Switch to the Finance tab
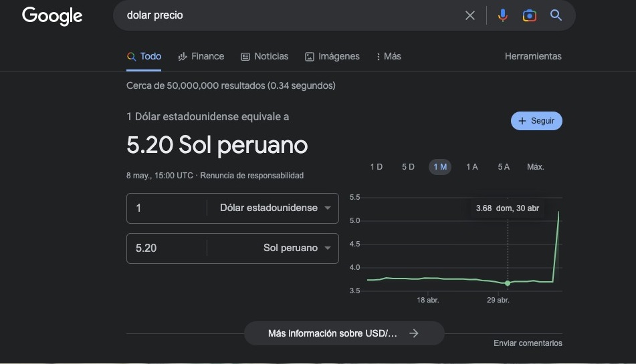 point(201,56)
